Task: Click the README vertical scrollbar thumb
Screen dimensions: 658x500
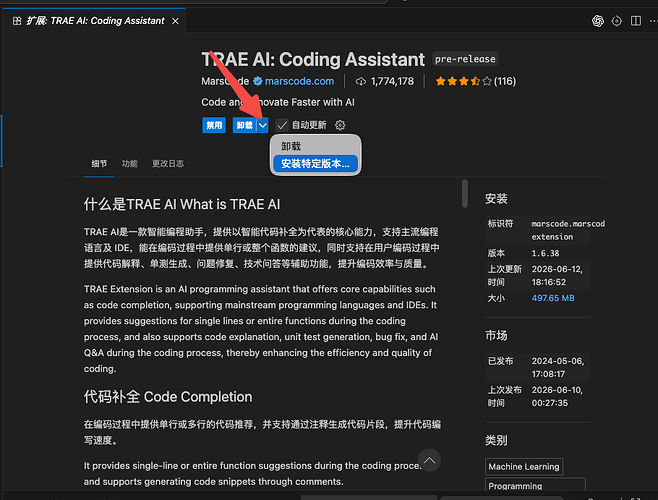Action: (x=465, y=193)
